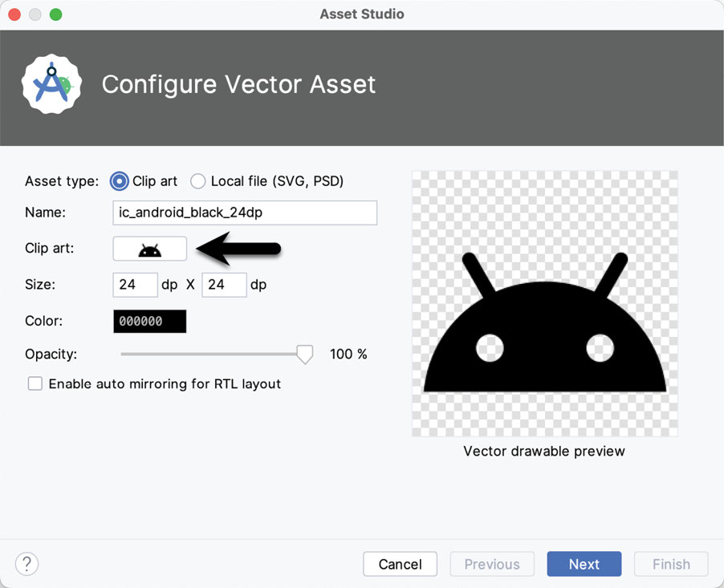Open the Clip art icon picker button
Image resolution: width=724 pixels, height=588 pixels.
click(149, 249)
